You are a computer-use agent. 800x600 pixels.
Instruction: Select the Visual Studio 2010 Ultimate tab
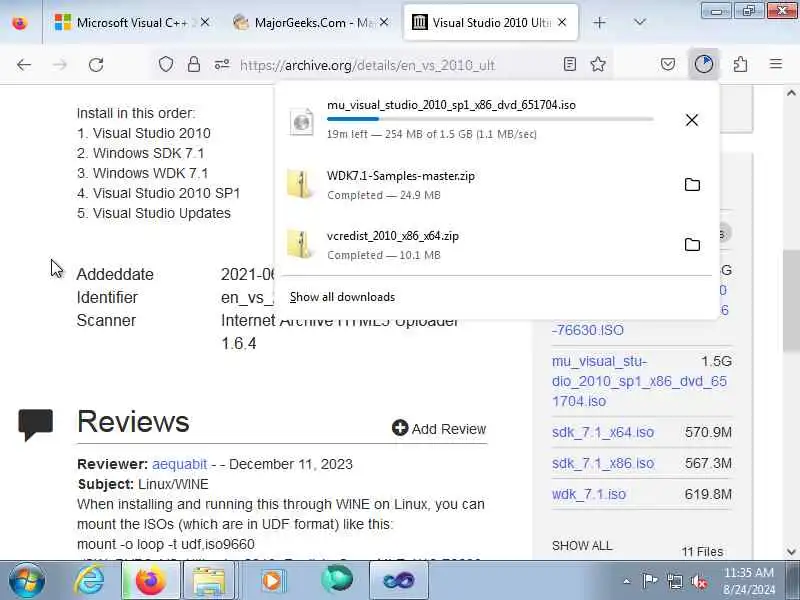491,22
